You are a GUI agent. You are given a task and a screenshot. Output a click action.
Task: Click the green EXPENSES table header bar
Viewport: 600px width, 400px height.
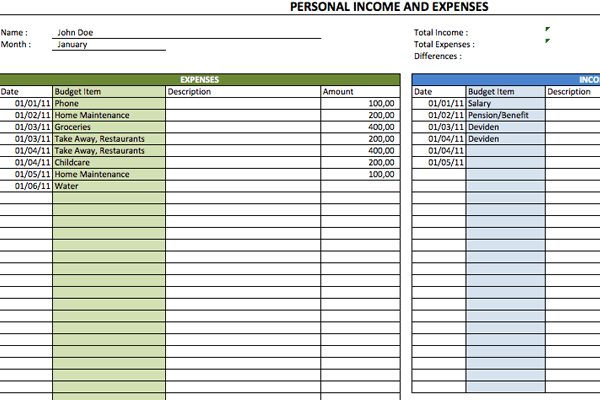[x=199, y=79]
